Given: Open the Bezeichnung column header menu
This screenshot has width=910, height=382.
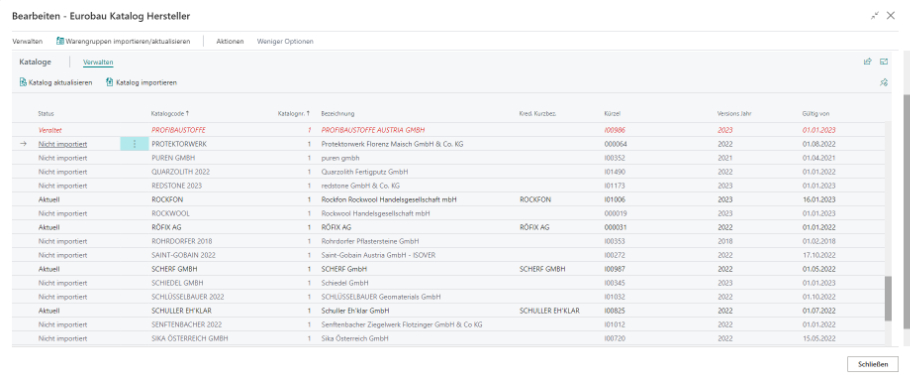Looking at the screenshot, I should coord(338,113).
